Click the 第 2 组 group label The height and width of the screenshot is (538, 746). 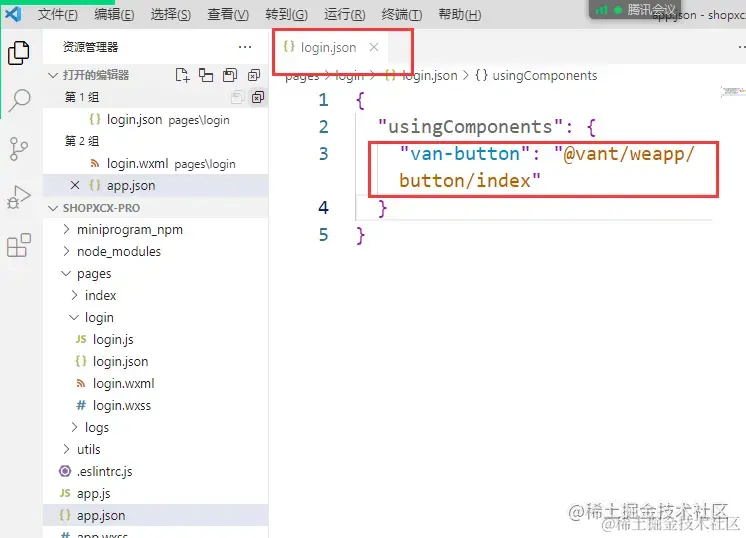coord(82,141)
